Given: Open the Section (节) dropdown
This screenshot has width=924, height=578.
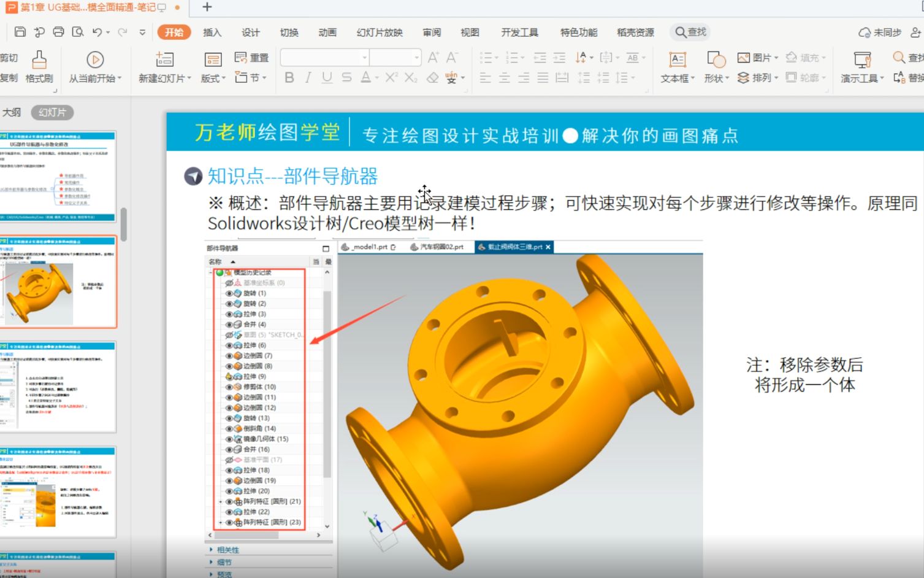Looking at the screenshot, I should 251,77.
